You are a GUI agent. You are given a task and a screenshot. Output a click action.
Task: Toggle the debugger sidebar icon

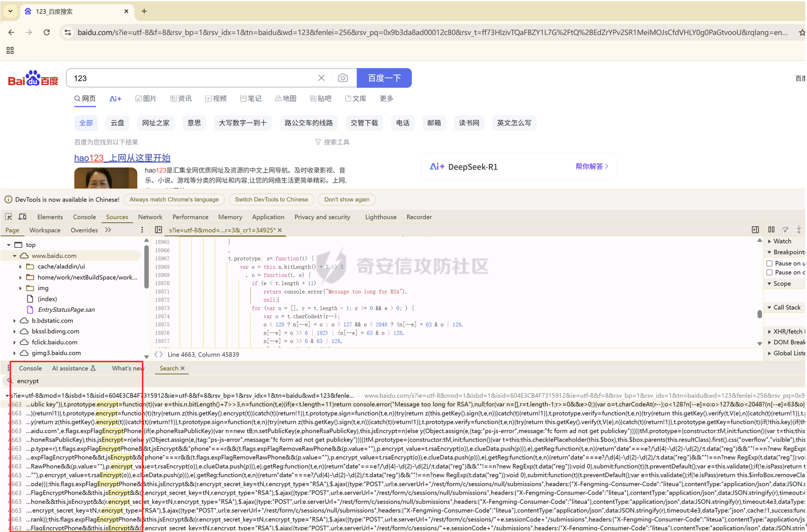click(755, 230)
